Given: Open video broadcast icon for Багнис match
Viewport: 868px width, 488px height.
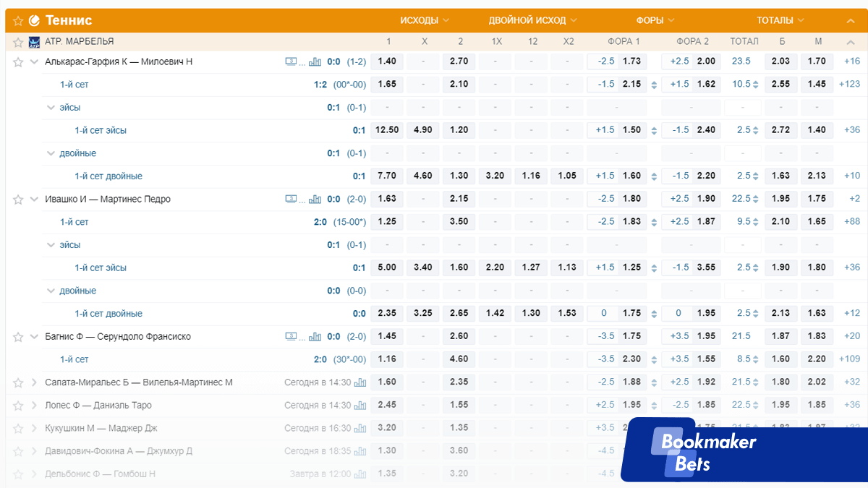Looking at the screenshot, I should click(291, 336).
